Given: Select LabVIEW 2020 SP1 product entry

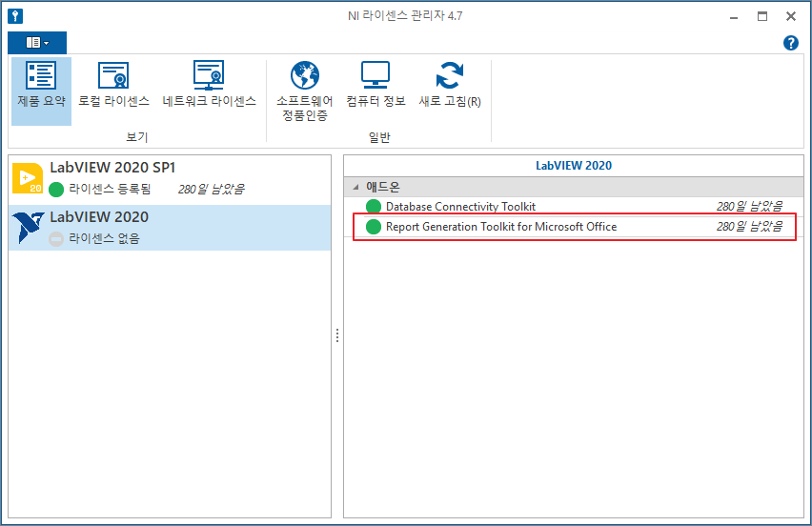Looking at the screenshot, I should [170, 179].
